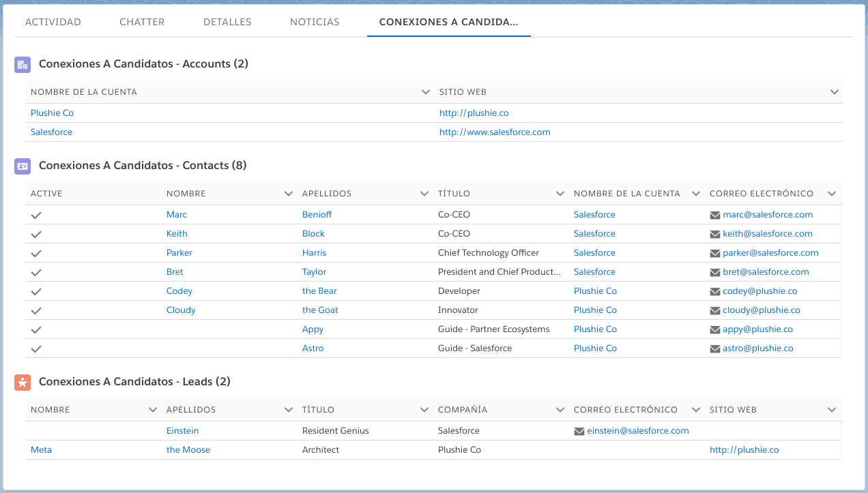Open Compañía column dropdown in Leads table

(x=560, y=410)
